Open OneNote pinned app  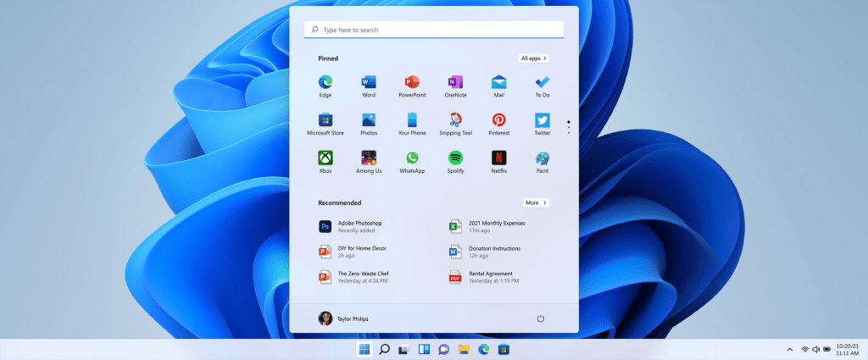coord(455,86)
